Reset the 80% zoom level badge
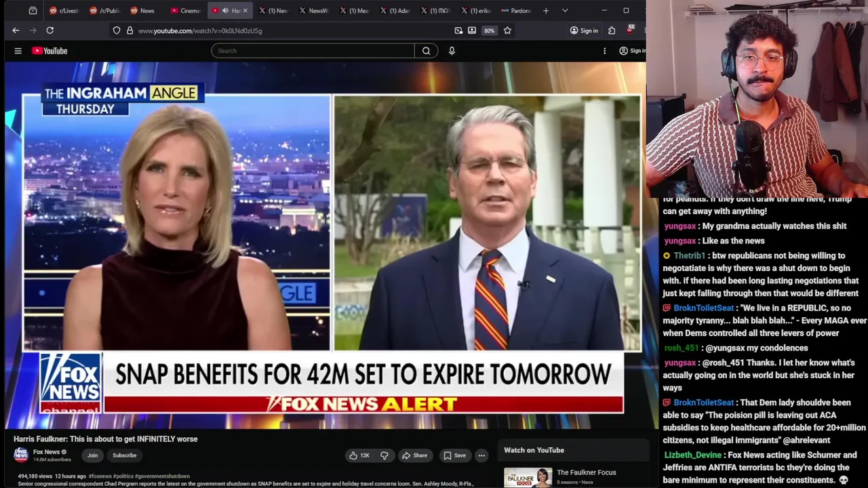This screenshot has width=868, height=488. pos(489,30)
